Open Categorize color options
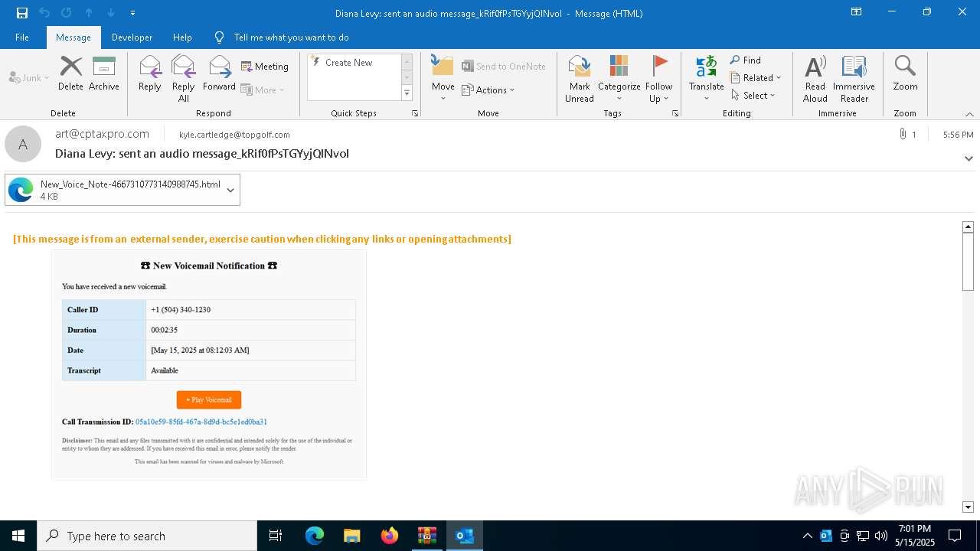980x551 pixels. [x=619, y=78]
